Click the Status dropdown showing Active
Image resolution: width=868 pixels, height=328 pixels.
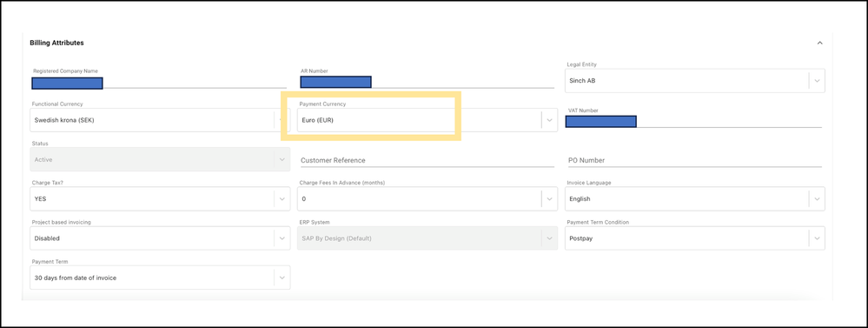pos(160,159)
